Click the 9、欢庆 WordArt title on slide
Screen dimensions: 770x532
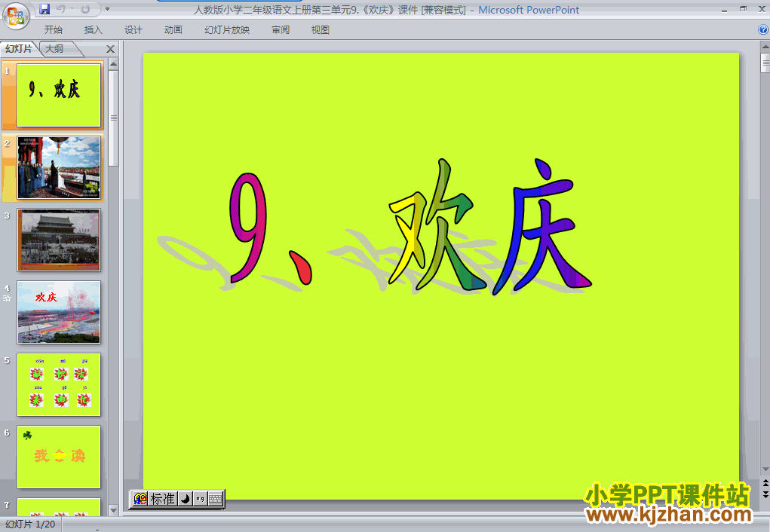pos(410,227)
